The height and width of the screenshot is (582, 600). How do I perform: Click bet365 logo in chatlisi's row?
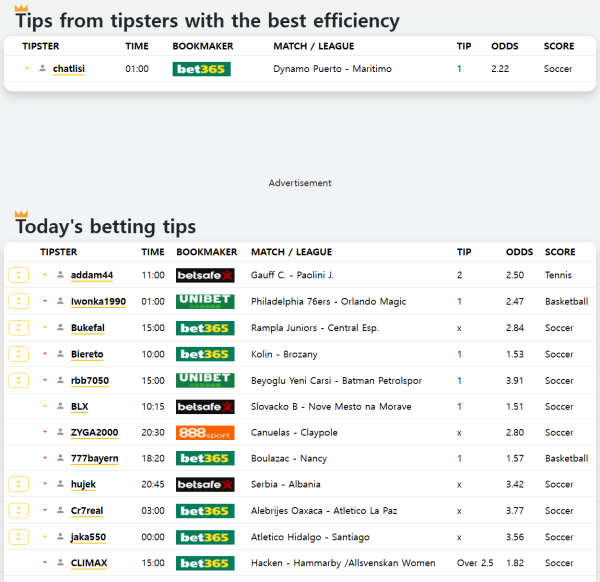201,69
